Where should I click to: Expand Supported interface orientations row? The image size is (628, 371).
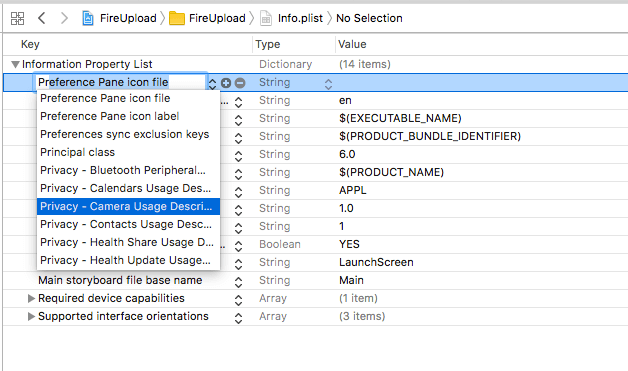(x=31, y=316)
